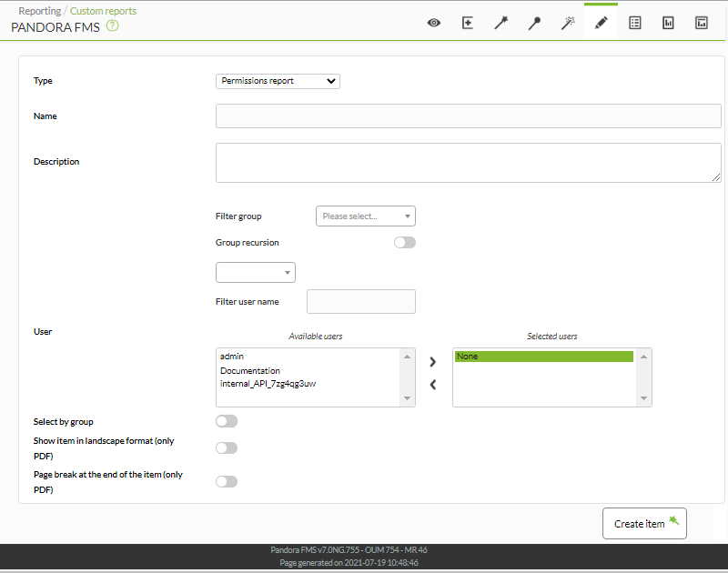The height and width of the screenshot is (573, 728).
Task: Open the empty dropdown below Group recursion
Action: click(x=256, y=272)
